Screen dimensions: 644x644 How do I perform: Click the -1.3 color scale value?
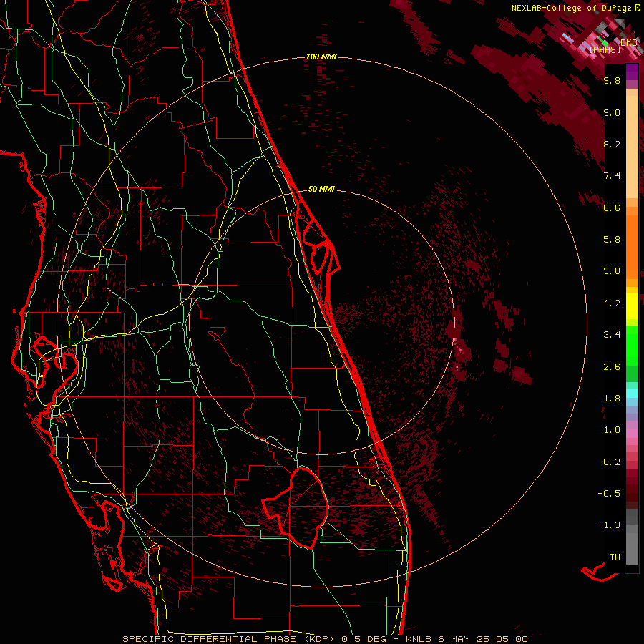609,525
